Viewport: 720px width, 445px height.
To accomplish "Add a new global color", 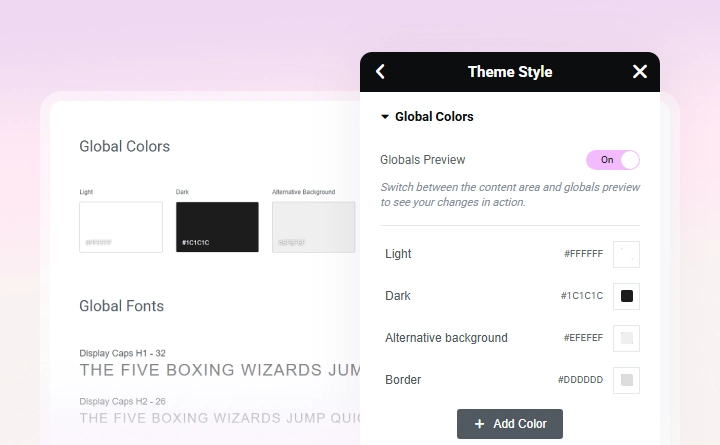I will [x=510, y=424].
